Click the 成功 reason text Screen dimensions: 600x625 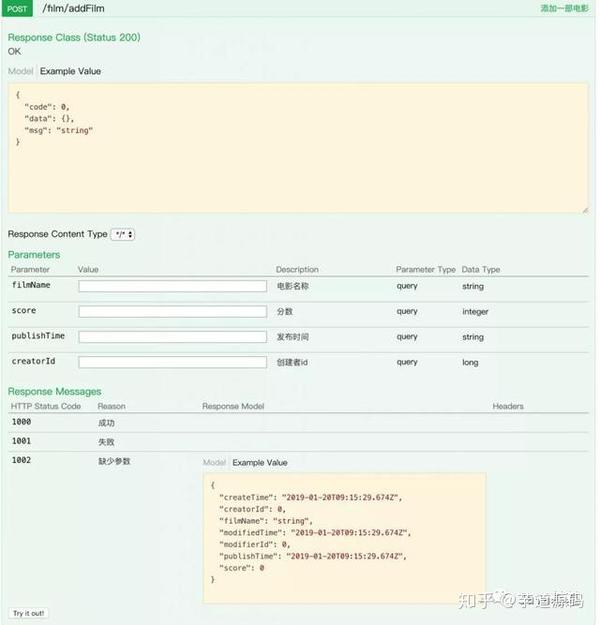point(106,423)
